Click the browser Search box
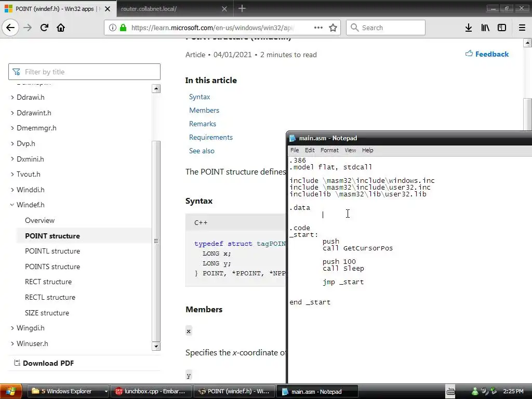Screen dimensions: 532x399 click(385, 28)
